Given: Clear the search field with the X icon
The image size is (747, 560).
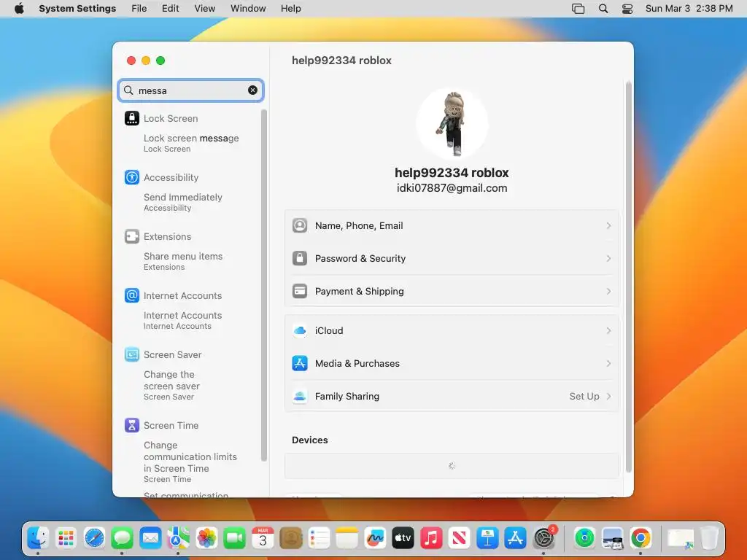Looking at the screenshot, I should coord(252,90).
